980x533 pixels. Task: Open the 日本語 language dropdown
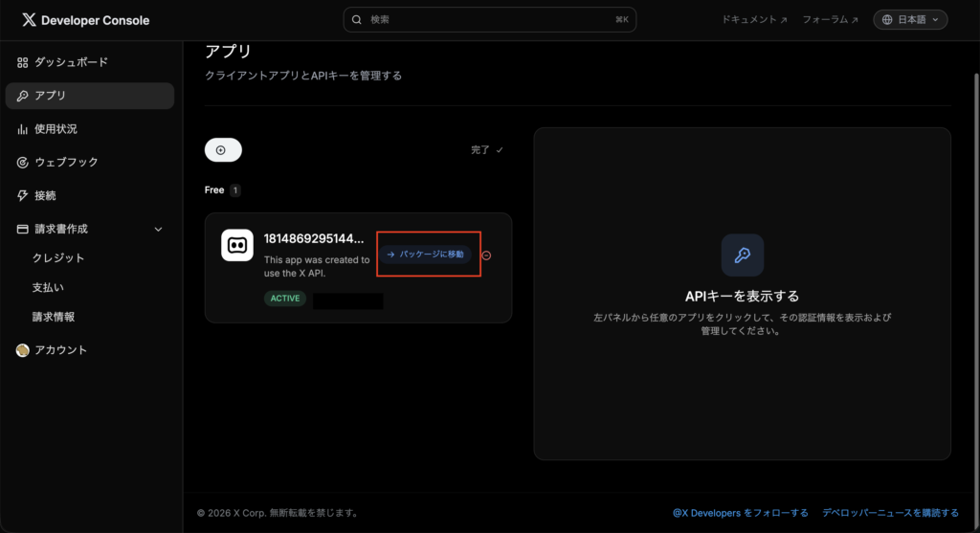[x=909, y=19]
